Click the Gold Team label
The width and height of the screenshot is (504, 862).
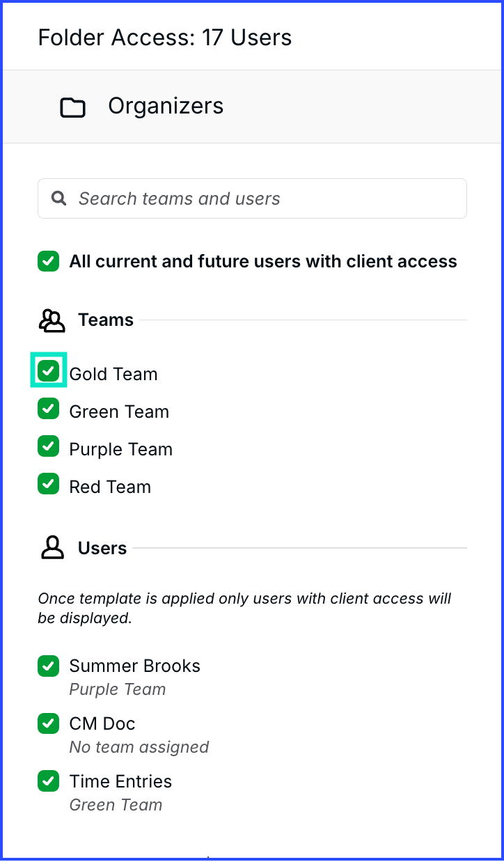pos(113,374)
